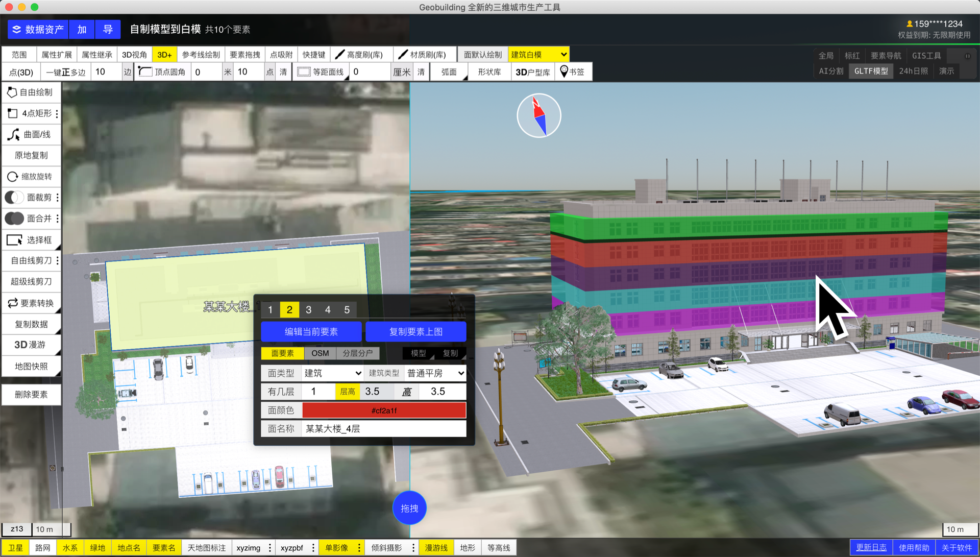Image resolution: width=980 pixels, height=557 pixels.
Task: Click the 编辑当前要素 button
Action: [x=311, y=332]
